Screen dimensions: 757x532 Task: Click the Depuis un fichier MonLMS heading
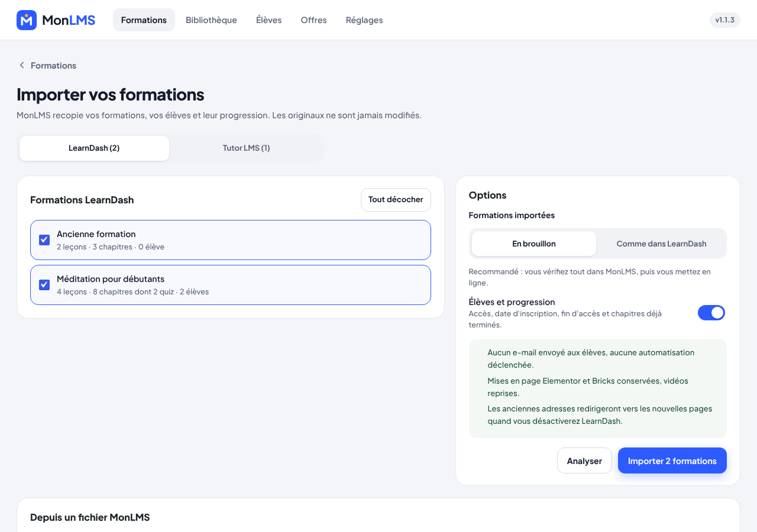pyautogui.click(x=90, y=517)
